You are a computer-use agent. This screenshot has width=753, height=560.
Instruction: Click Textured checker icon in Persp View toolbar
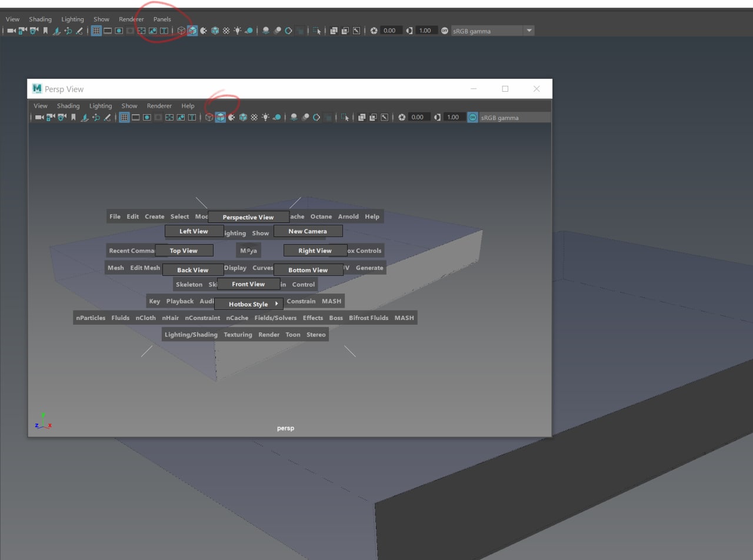(x=254, y=118)
